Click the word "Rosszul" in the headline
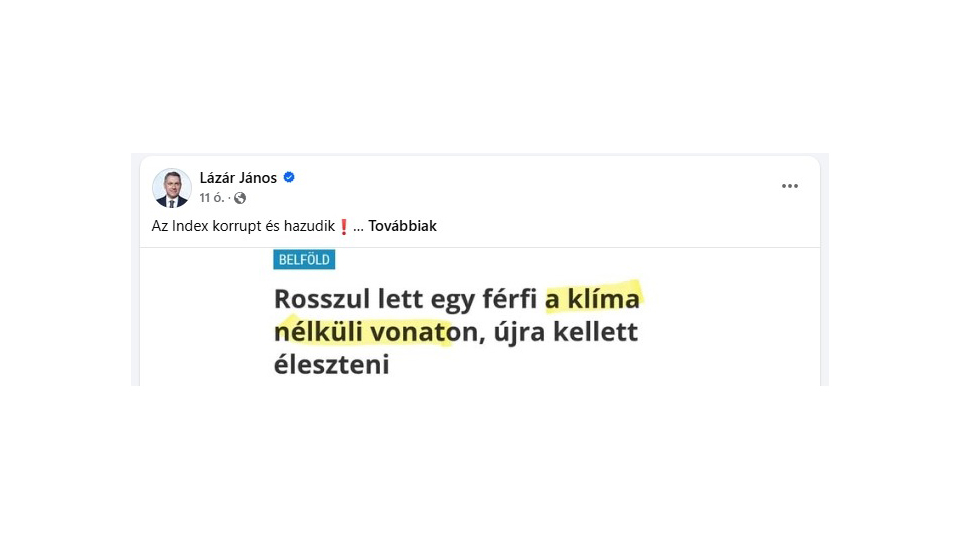Screen dimensions: 960x540 point(321,298)
